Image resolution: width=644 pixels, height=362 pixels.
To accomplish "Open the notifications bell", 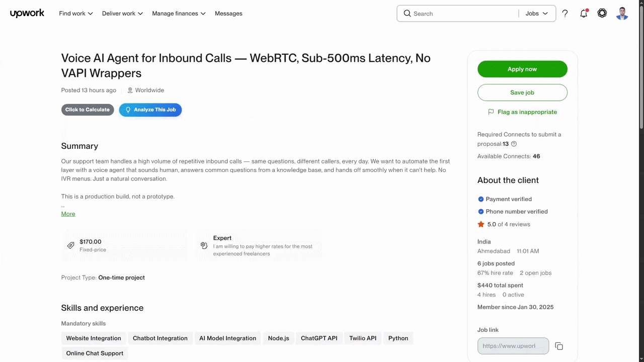I will pos(584,14).
